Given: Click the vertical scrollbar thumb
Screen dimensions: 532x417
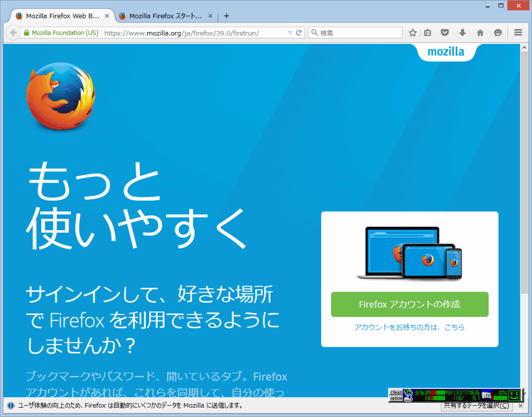Looking at the screenshot, I should pos(524,172).
